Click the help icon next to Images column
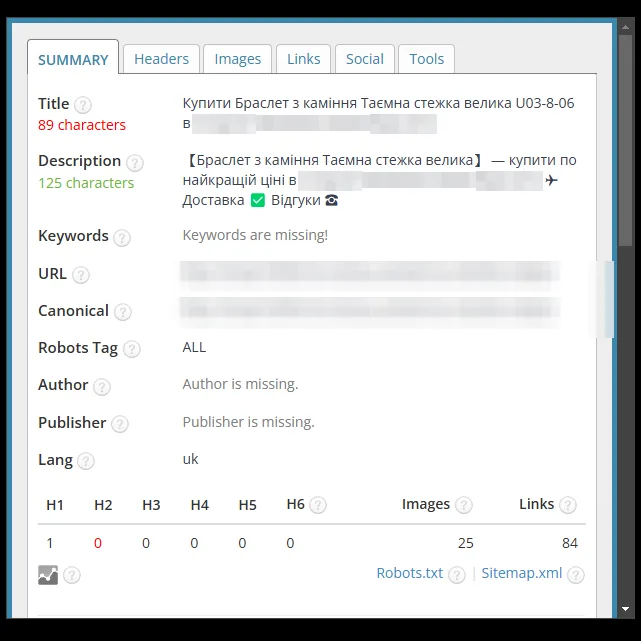641x641 pixels. tap(464, 505)
